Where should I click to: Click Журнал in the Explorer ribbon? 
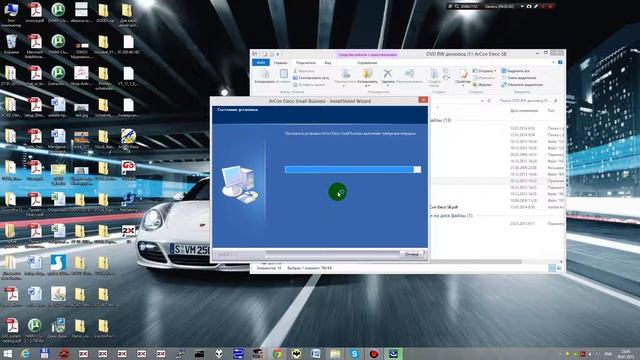click(x=482, y=84)
